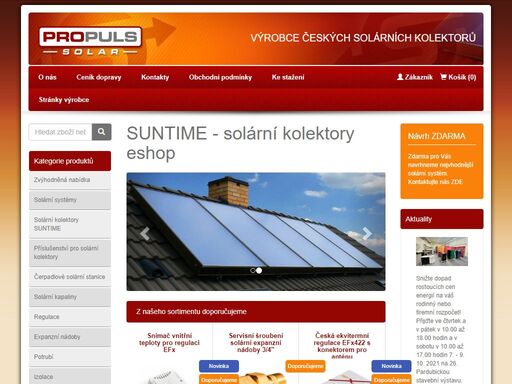Image resolution: width=512 pixels, height=384 pixels.
Task: Open the Košík (0) shopping cart
Action: click(x=458, y=77)
